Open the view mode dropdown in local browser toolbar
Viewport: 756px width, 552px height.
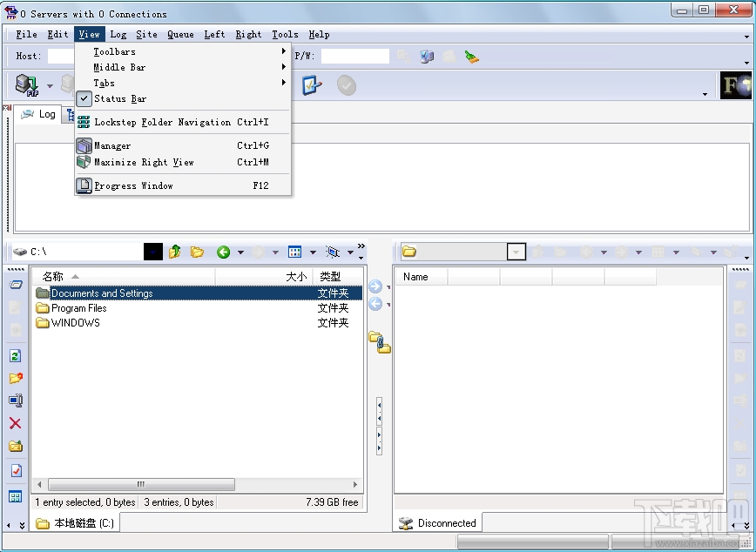click(x=312, y=252)
